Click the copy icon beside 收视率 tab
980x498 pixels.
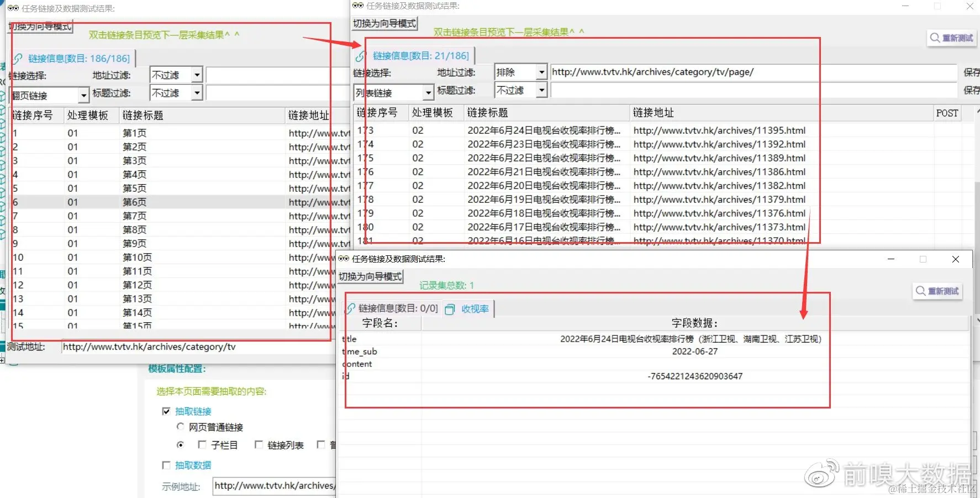click(450, 310)
